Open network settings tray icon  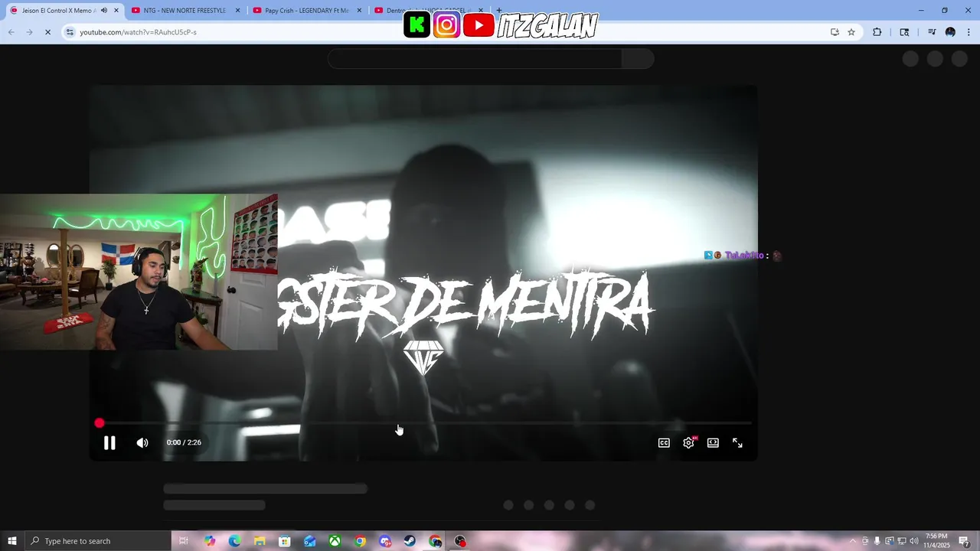(x=902, y=541)
